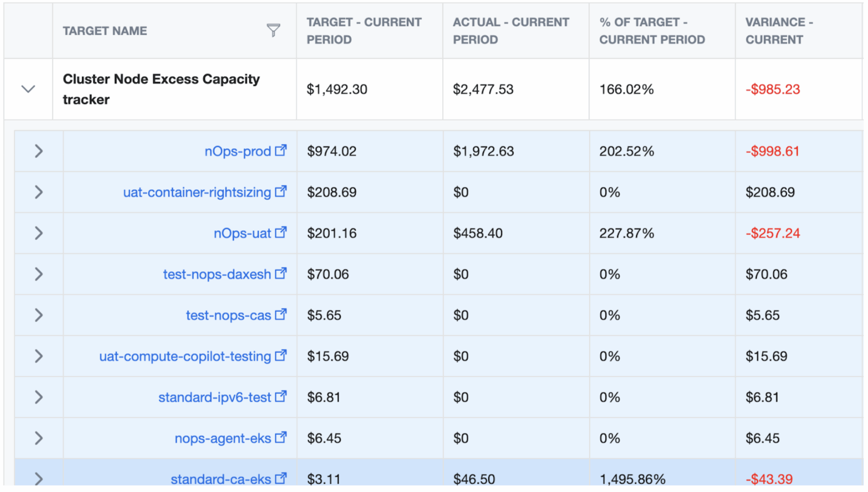Open external link icon beside uat-container-rightsizing
Viewport: 868px width, 492px height.
point(280,191)
